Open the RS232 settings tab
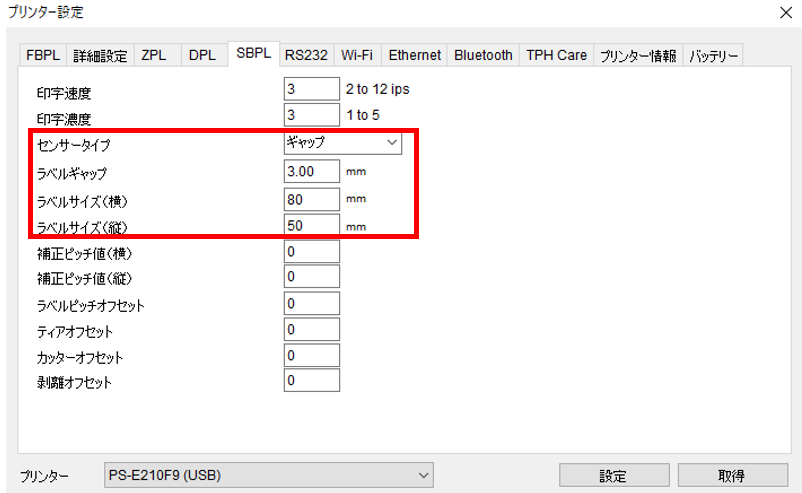 306,56
